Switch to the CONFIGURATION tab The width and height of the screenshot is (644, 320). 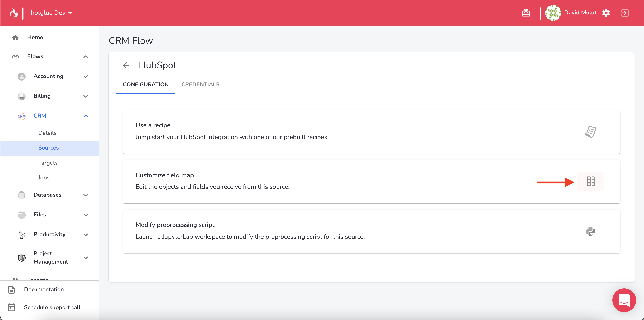[146, 84]
